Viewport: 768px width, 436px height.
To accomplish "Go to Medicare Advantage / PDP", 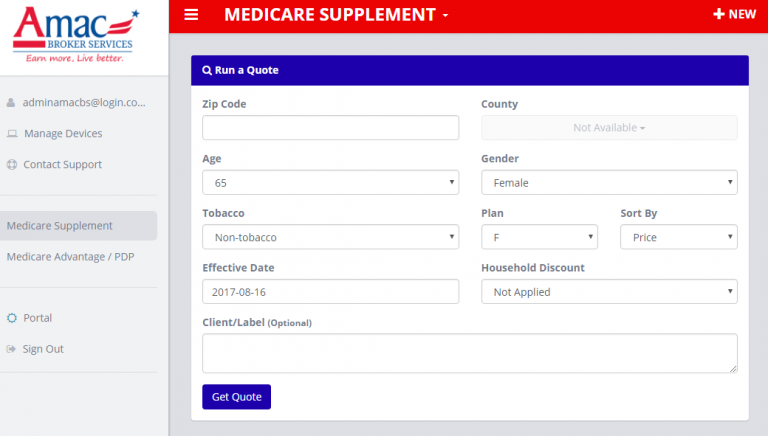I will 70,257.
